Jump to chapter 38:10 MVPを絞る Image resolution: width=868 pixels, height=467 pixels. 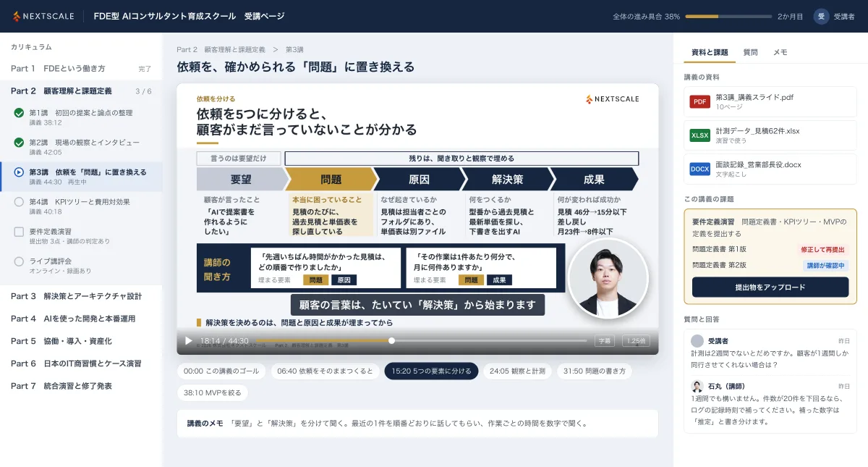pyautogui.click(x=213, y=393)
